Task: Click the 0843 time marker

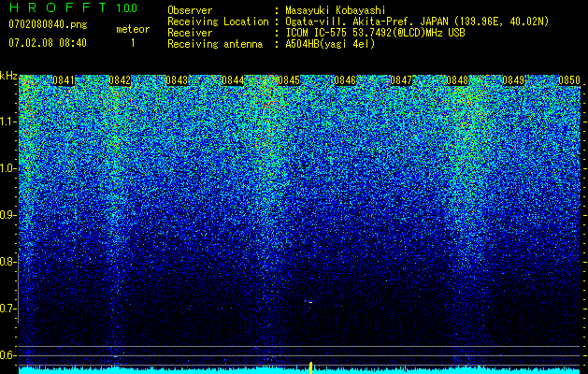Action: [177, 80]
